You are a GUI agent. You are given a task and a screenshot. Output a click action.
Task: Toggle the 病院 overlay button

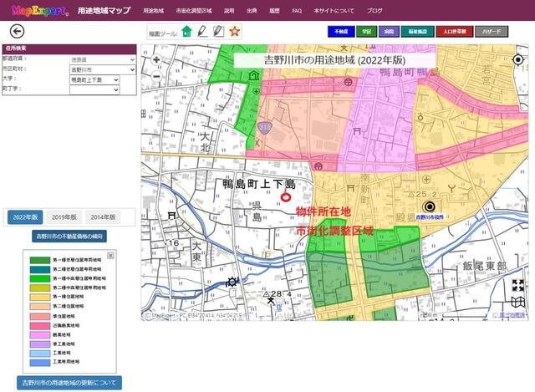(389, 31)
